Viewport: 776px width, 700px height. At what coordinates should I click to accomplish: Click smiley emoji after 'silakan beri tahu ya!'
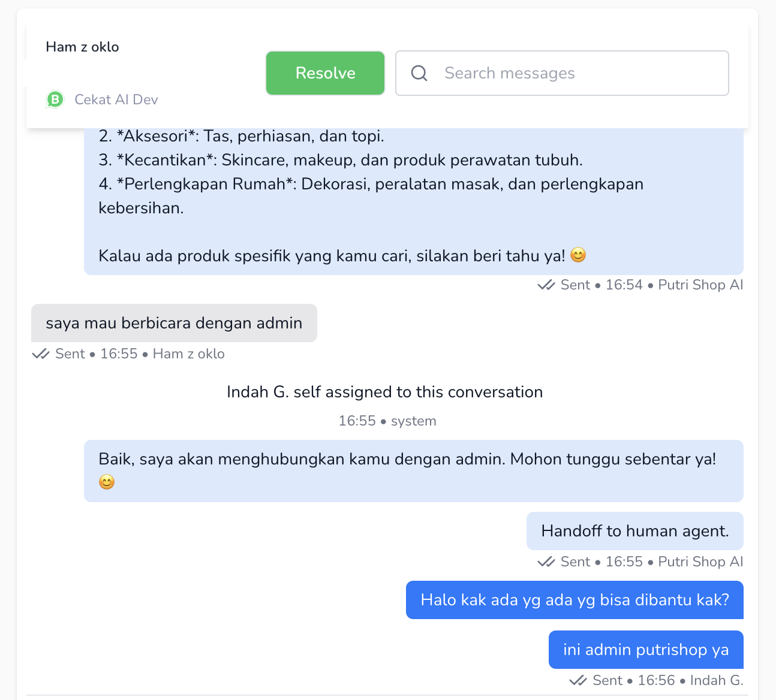578,255
